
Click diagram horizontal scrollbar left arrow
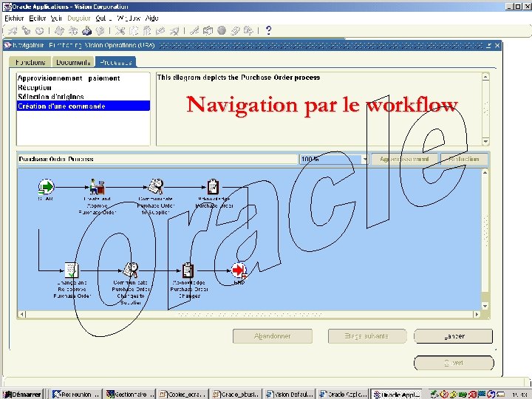[x=22, y=315]
